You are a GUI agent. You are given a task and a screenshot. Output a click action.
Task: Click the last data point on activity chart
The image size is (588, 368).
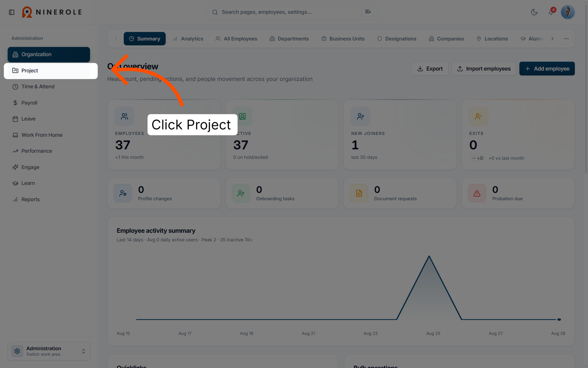tap(559, 320)
